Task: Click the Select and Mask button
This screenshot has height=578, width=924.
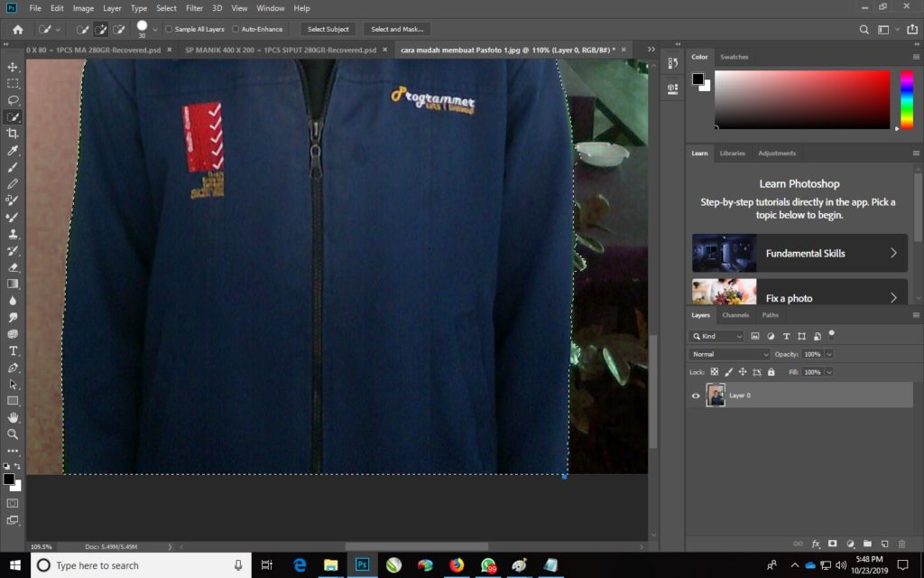Action: 397,29
